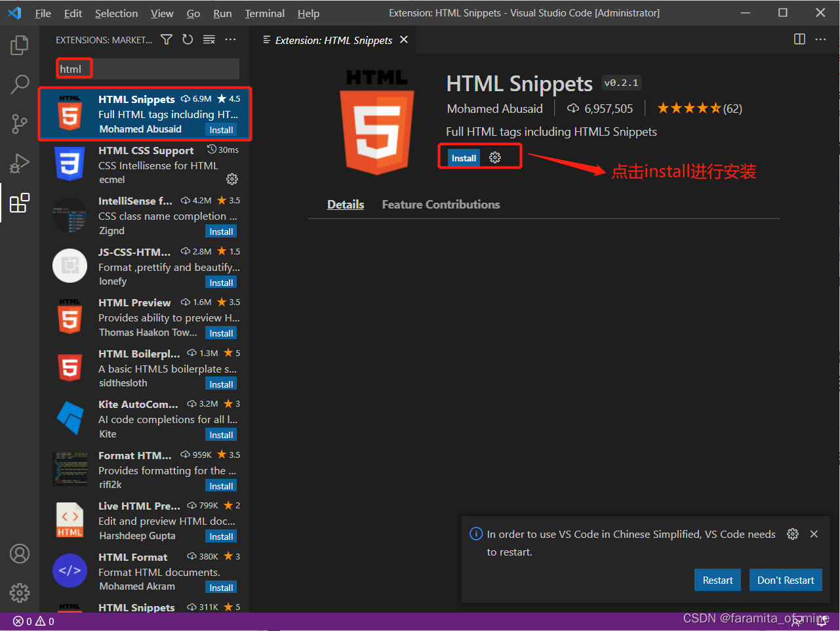840x631 pixels.
Task: Install JS-CSS-HTML formatter by lonefy
Action: coord(221,283)
